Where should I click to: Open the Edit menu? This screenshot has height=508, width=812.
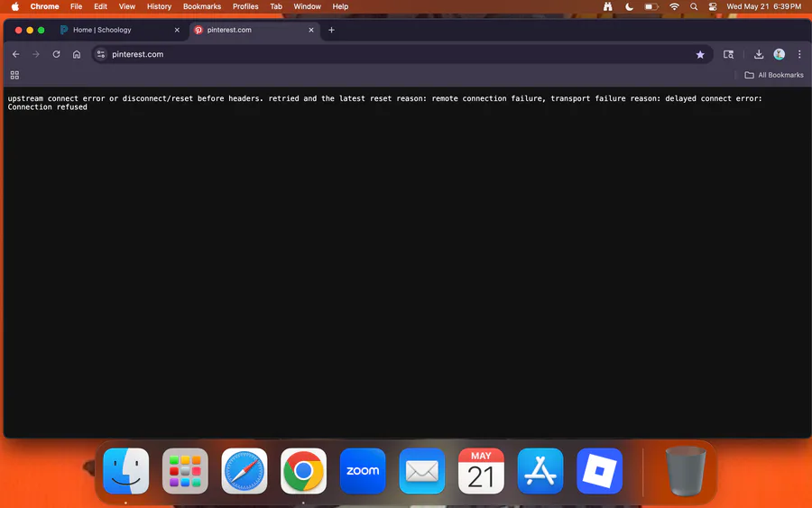click(x=100, y=6)
